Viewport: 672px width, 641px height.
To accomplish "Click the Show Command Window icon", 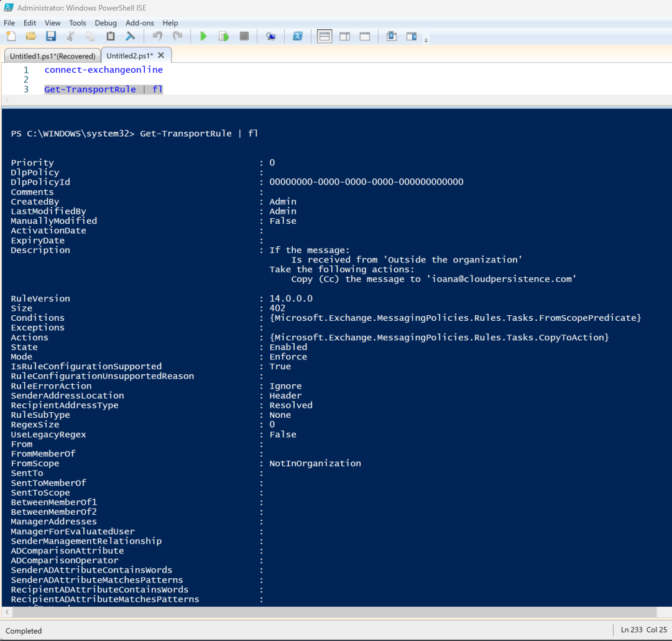I will point(391,37).
